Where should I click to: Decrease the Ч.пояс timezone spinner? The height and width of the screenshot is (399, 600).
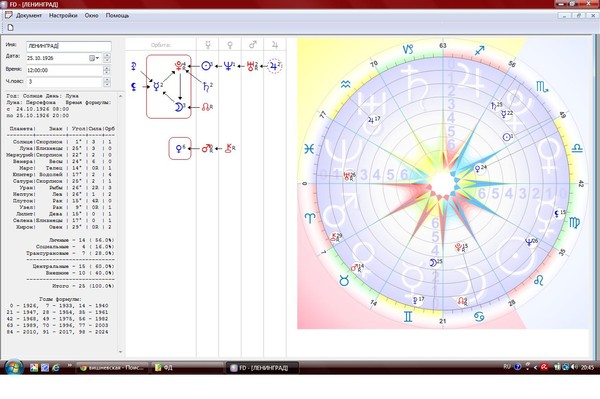[x=107, y=84]
